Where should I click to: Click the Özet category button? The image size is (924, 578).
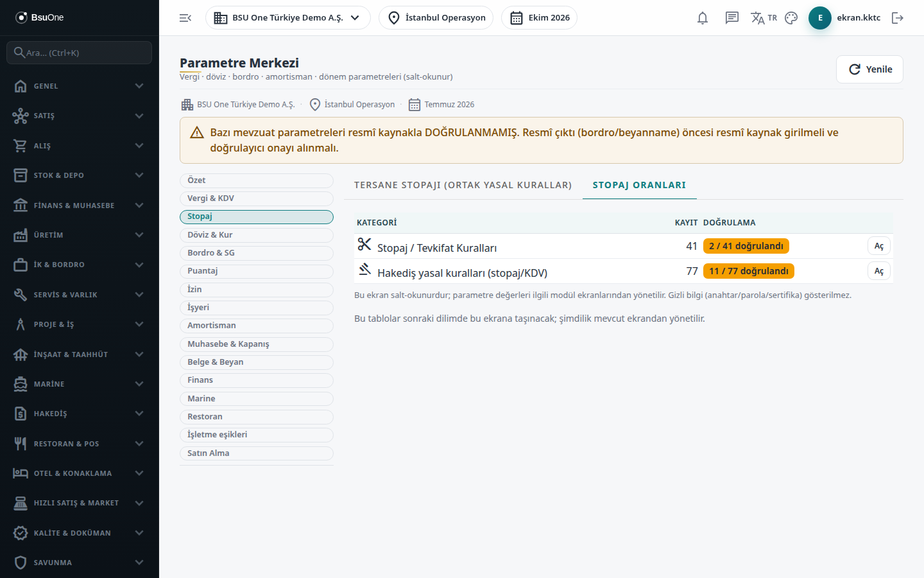[257, 180]
